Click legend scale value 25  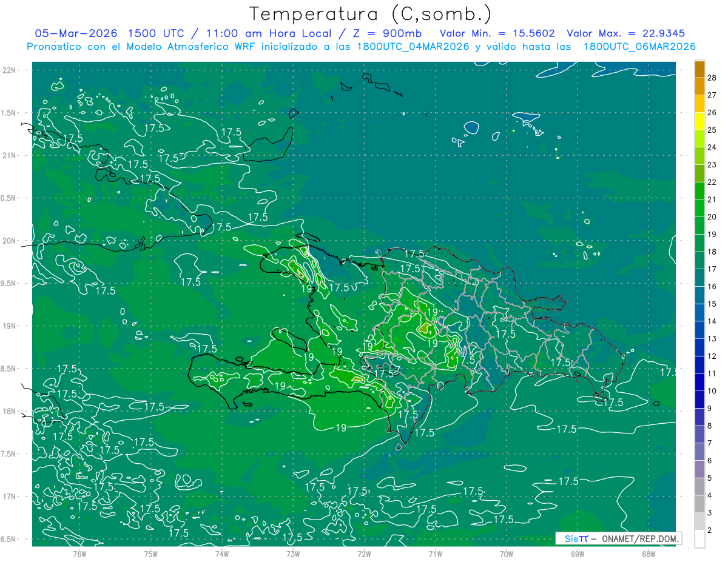(712, 130)
